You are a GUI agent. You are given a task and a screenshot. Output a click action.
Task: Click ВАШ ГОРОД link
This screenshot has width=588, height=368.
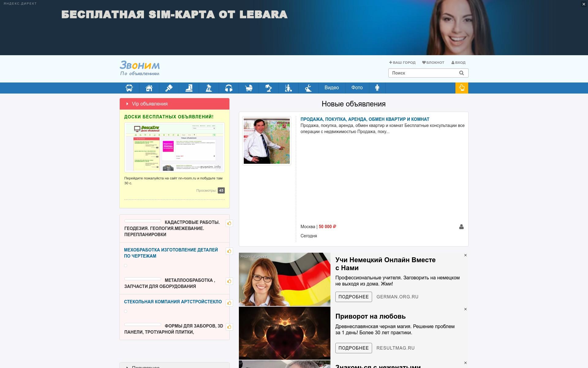pyautogui.click(x=402, y=63)
